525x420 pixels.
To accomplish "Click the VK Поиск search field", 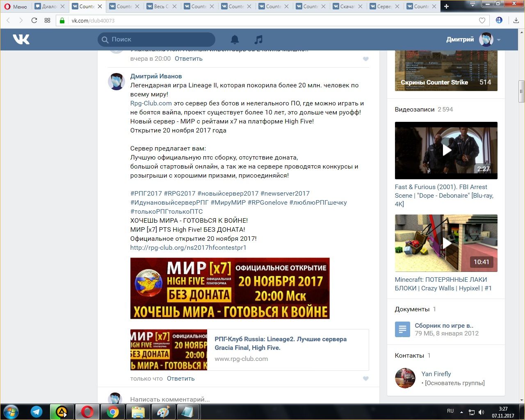I will [156, 39].
